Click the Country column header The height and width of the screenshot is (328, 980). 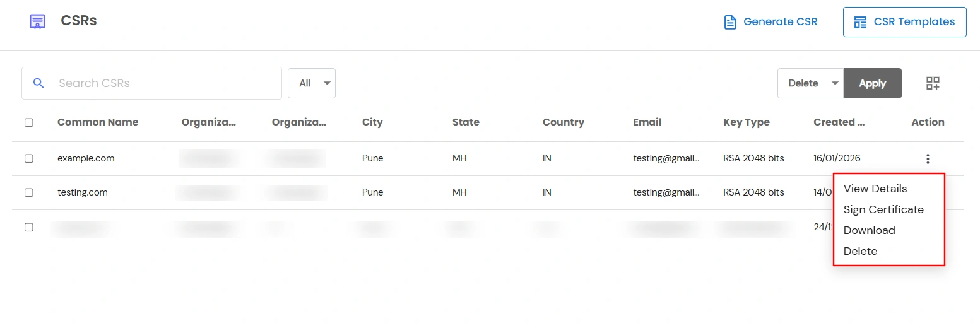tap(564, 122)
